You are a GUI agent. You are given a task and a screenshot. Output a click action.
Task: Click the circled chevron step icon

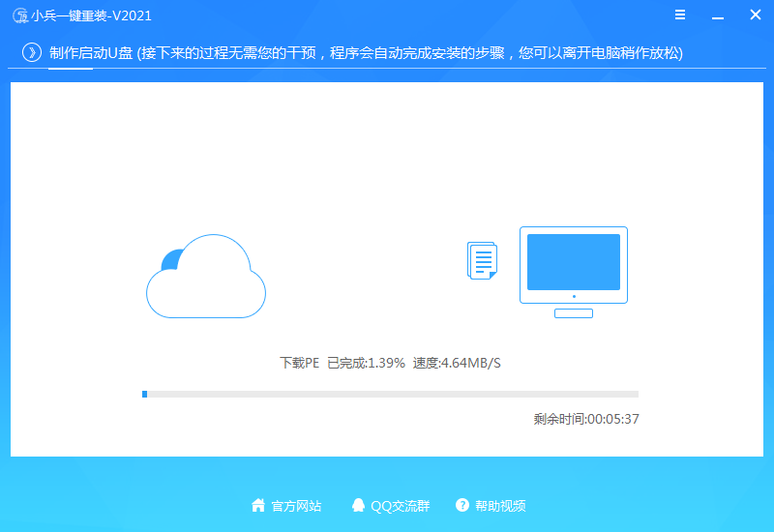(x=32, y=52)
